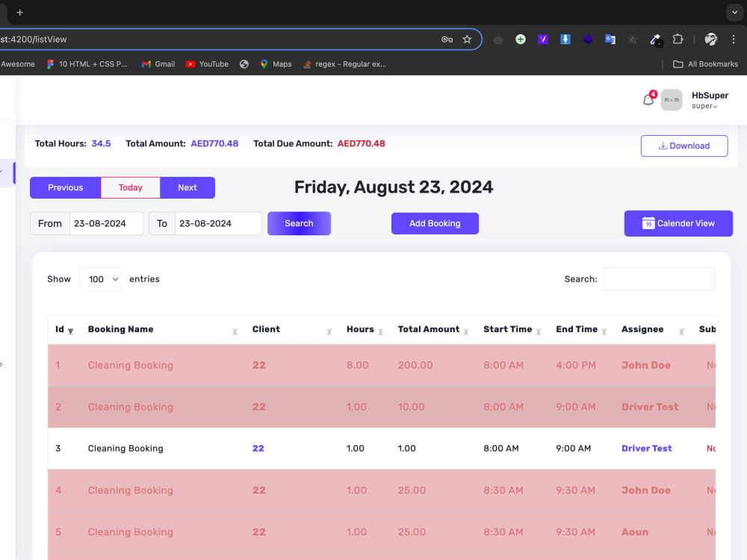This screenshot has height=560, width=747.
Task: Switch to Calender View
Action: coord(678,223)
